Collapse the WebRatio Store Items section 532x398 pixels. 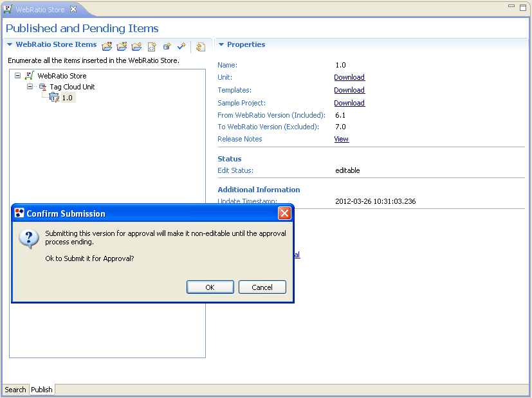coord(10,44)
